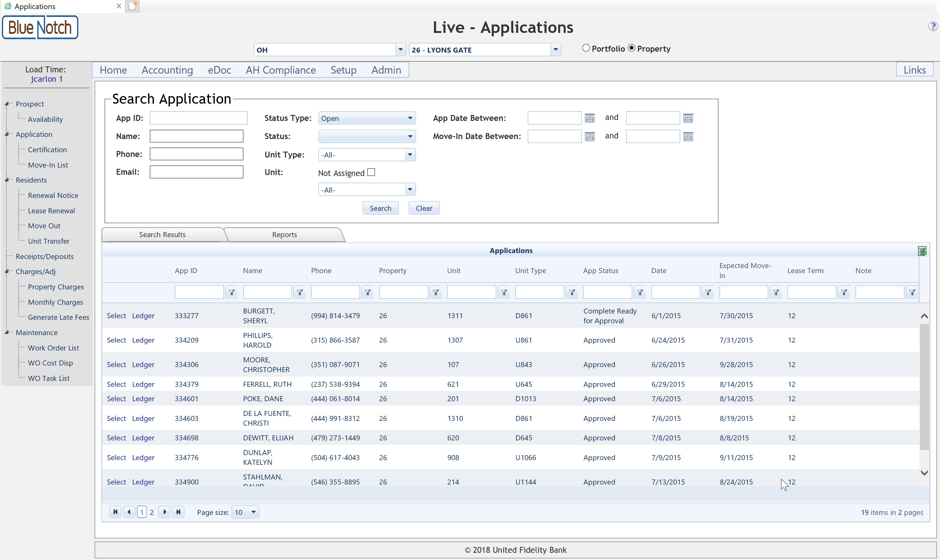Click the grid's scroll down arrow
This screenshot has width=940, height=560.
(924, 473)
